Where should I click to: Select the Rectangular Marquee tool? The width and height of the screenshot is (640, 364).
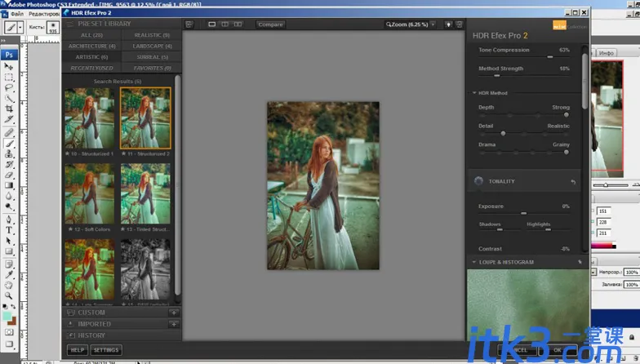[8, 77]
